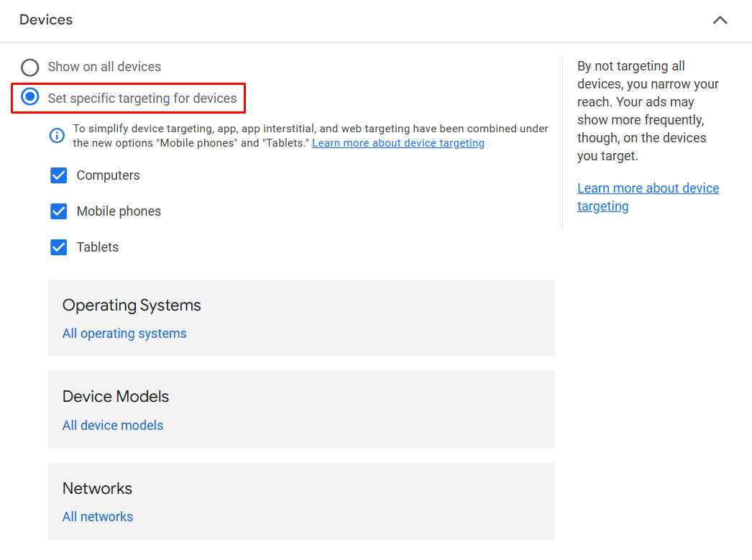
Task: Click All operating systems link
Action: [x=124, y=334]
